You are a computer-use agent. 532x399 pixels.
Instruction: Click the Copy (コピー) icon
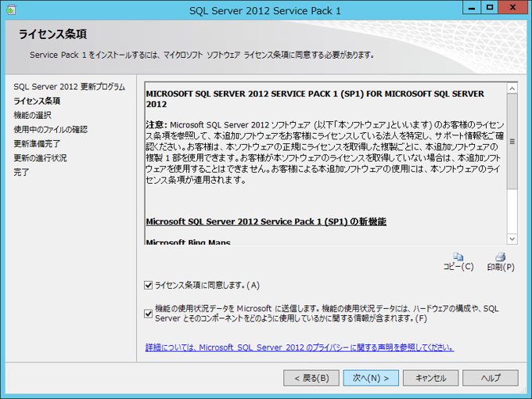tap(458, 257)
